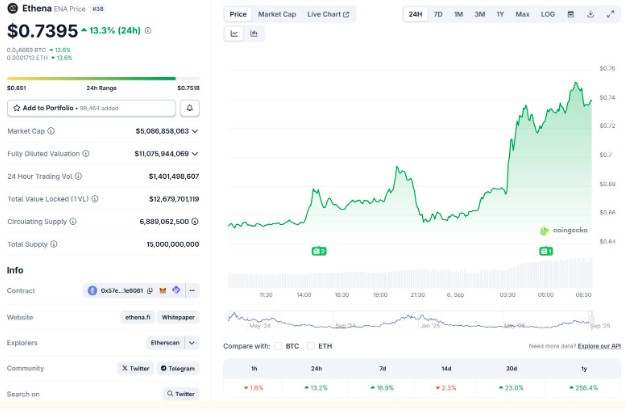Click the purple diamond wallet icon
The image size is (625, 409).
(176, 290)
